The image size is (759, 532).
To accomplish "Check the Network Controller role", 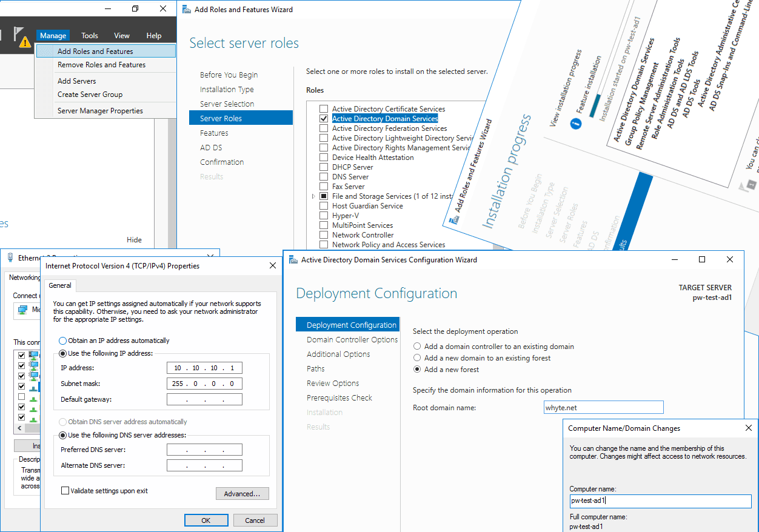I will [x=324, y=235].
